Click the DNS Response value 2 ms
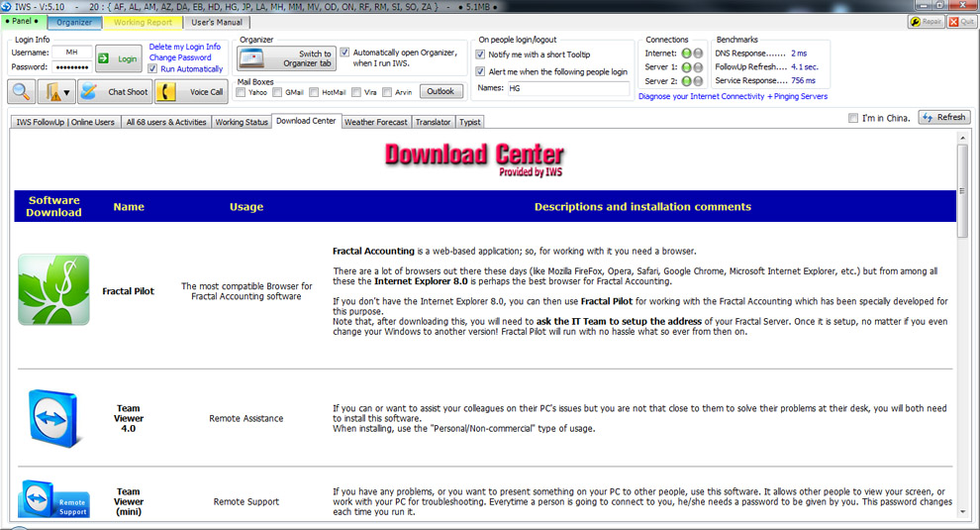980x530 pixels. 799,53
